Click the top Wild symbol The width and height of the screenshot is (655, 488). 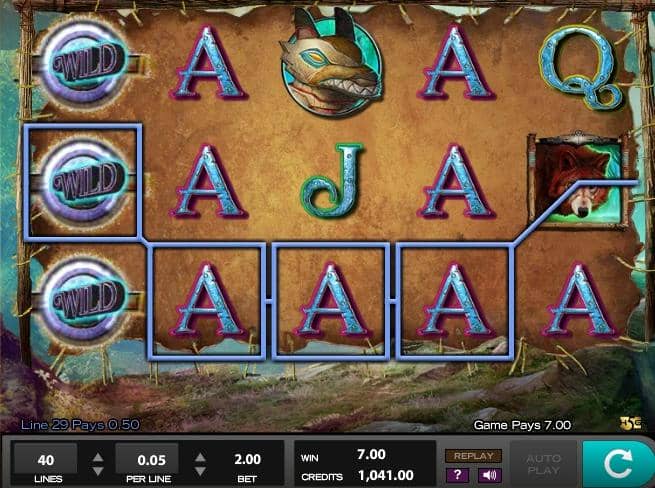coord(85,63)
